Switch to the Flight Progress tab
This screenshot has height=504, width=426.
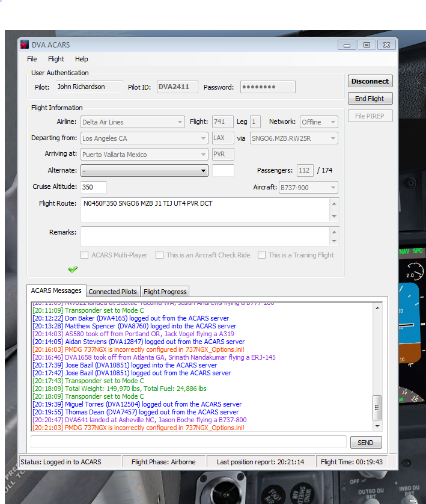pyautogui.click(x=165, y=292)
